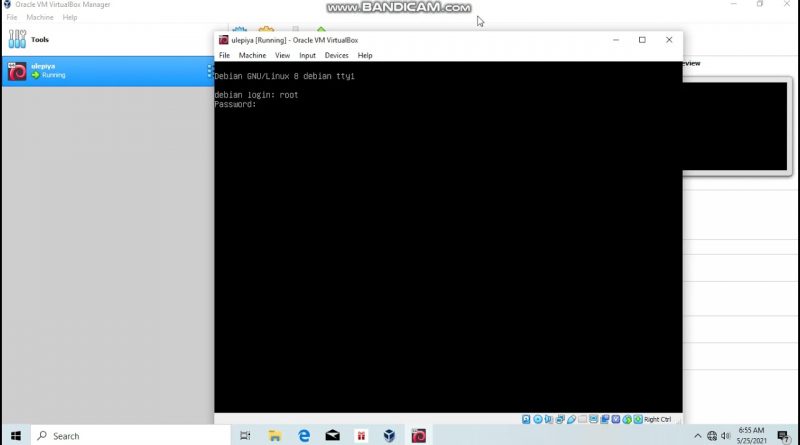Open the clock showing 6:55 AM

click(x=752, y=435)
